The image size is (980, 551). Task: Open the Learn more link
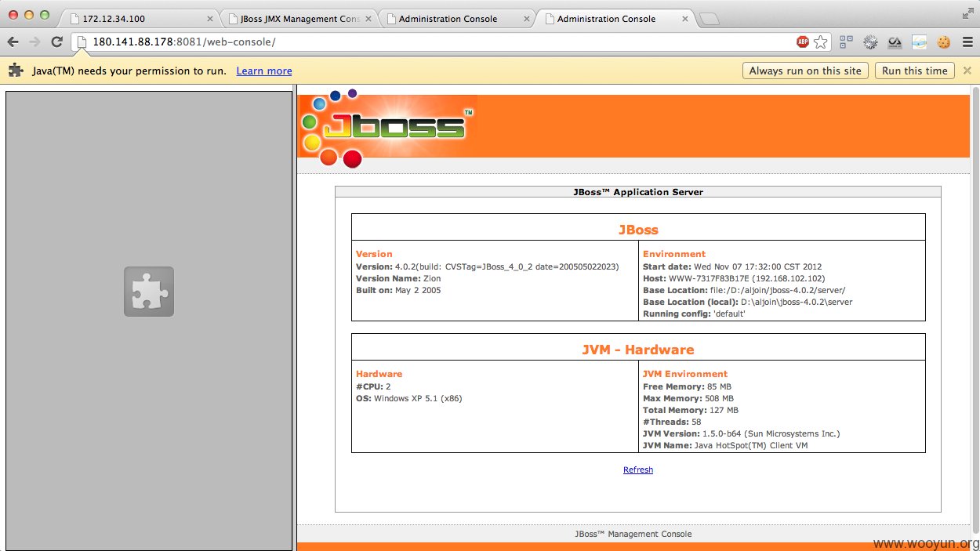click(x=264, y=71)
